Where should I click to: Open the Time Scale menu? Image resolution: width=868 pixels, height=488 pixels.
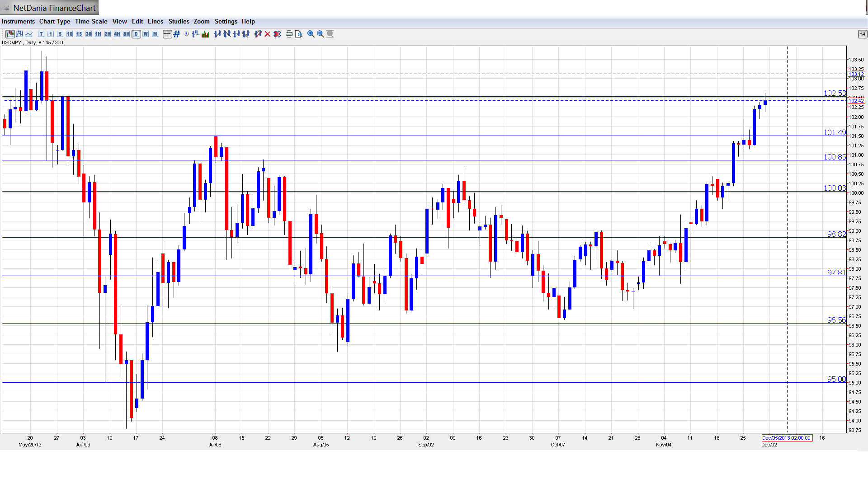click(91, 21)
